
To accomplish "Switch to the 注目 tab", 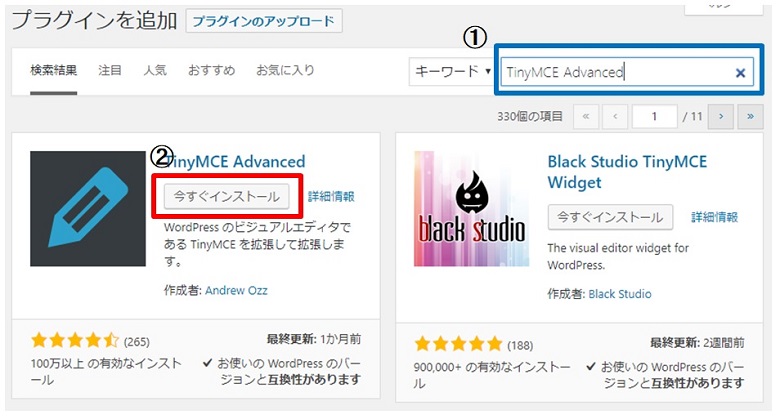I will (x=110, y=71).
